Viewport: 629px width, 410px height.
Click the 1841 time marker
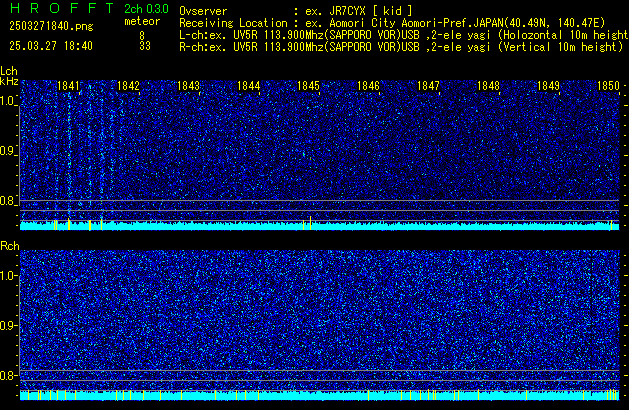tap(69, 86)
